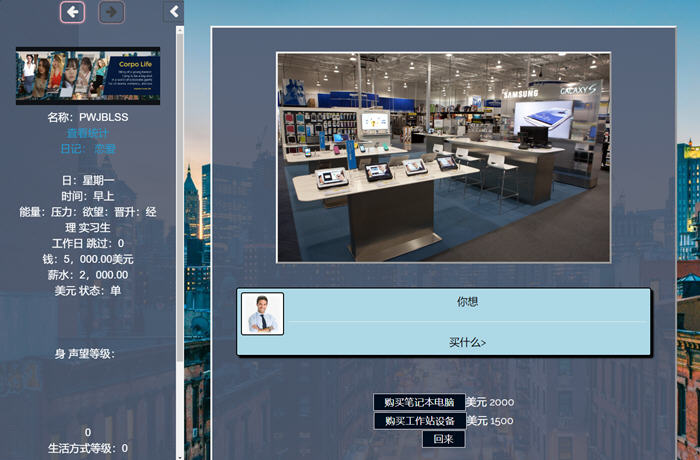
Task: Open the 日记 diary link
Action: click(88, 148)
